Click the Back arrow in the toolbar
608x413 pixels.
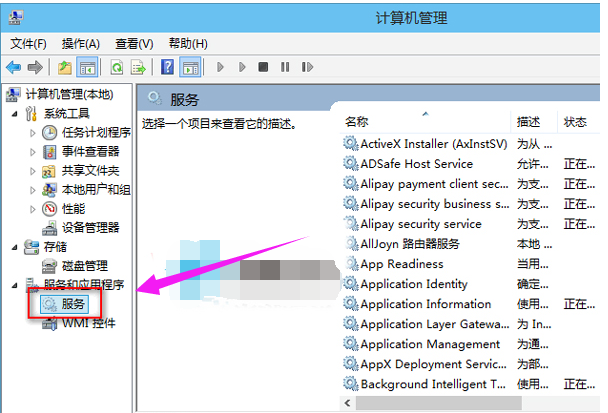click(x=13, y=68)
